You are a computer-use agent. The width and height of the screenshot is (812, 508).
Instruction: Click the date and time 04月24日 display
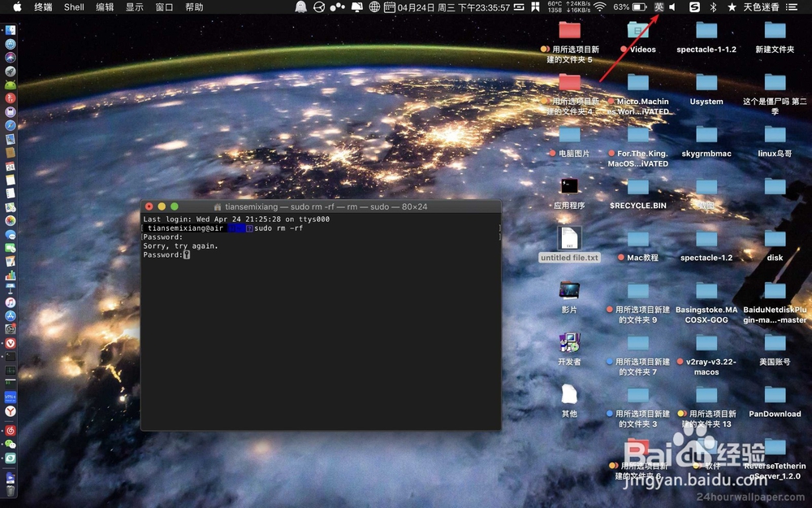click(454, 7)
